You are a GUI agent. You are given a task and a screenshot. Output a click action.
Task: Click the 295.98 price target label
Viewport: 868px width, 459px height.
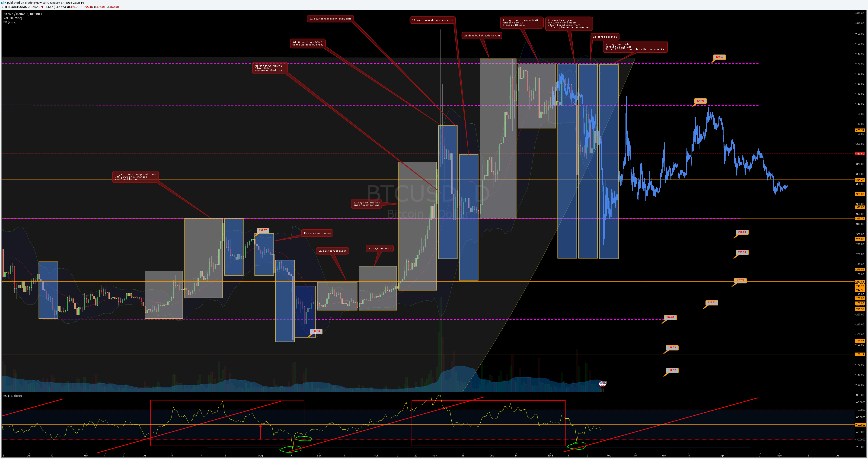(x=742, y=233)
